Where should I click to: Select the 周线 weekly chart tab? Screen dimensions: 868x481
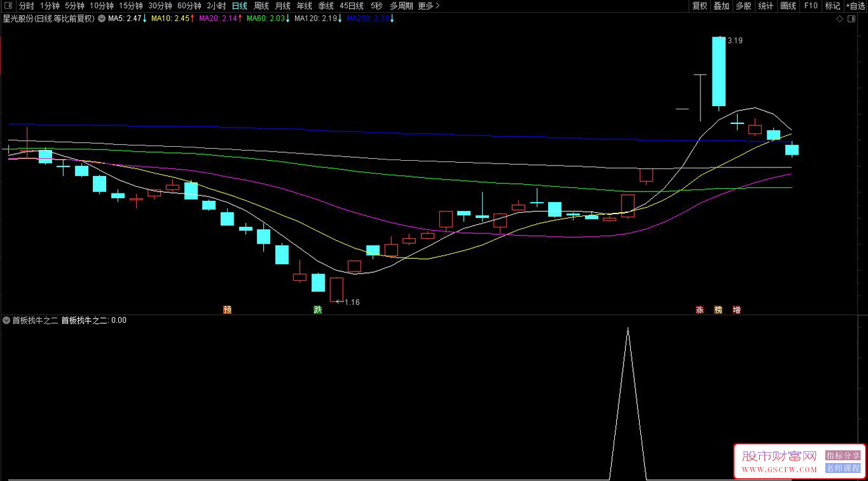[x=261, y=6]
